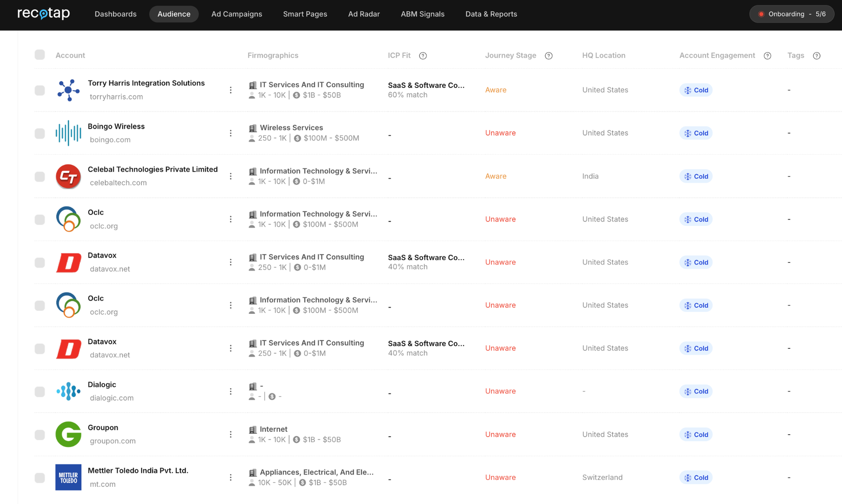Viewport: 842px width, 504px height.
Task: Switch to the Data & Reports tab
Action: click(491, 14)
